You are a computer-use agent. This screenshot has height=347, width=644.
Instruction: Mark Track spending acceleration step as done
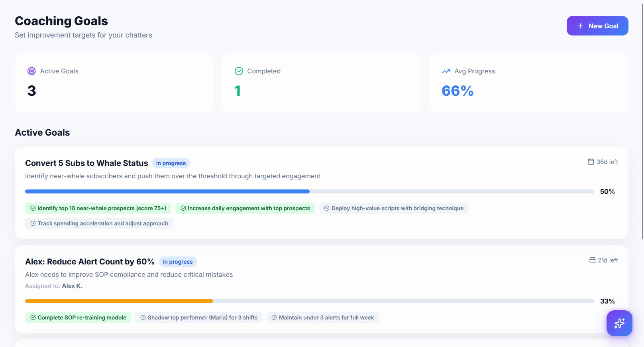pos(99,223)
